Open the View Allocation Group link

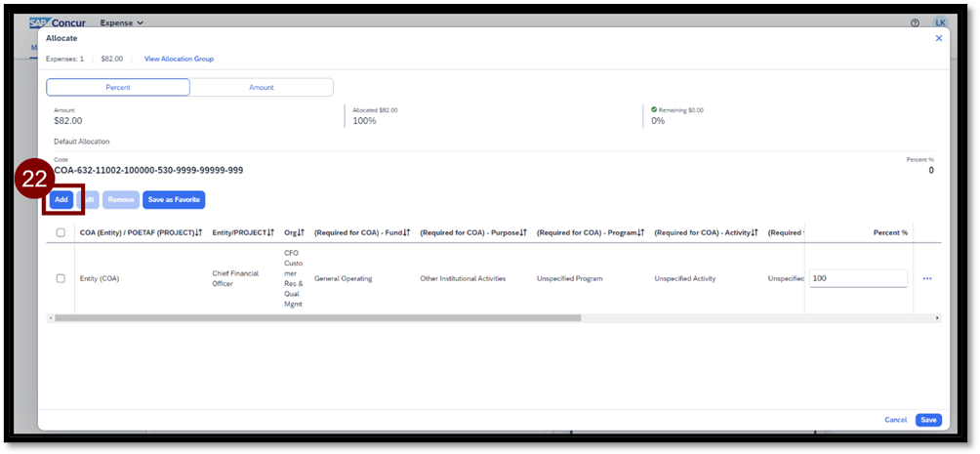pyautogui.click(x=179, y=60)
